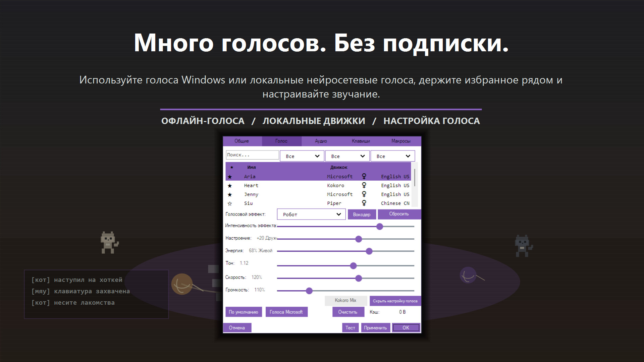Click the 'Голоса Microsoft' button
Screen dimensions: 644x362
click(286, 312)
